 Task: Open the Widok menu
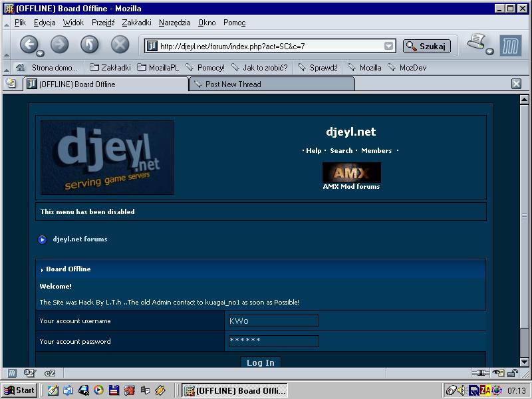pyautogui.click(x=73, y=23)
